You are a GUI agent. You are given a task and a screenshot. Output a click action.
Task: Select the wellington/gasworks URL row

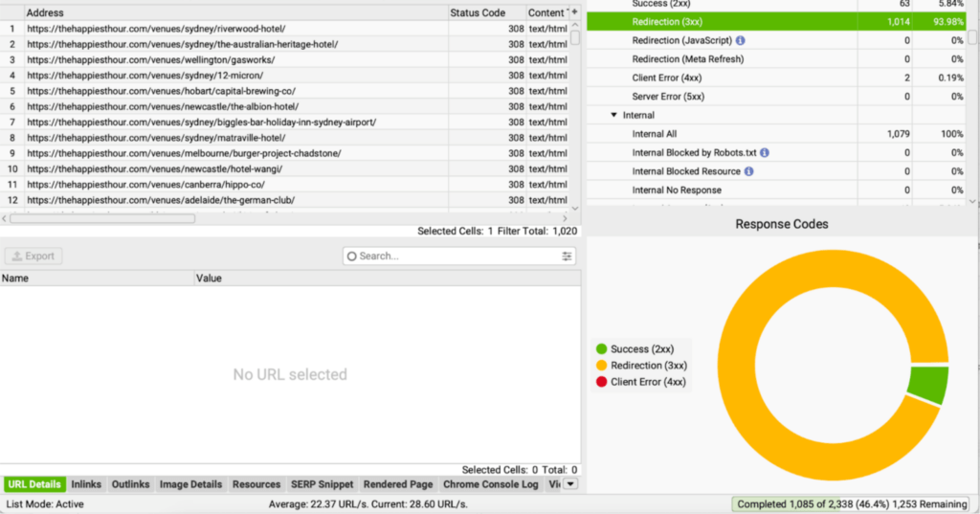pos(286,60)
